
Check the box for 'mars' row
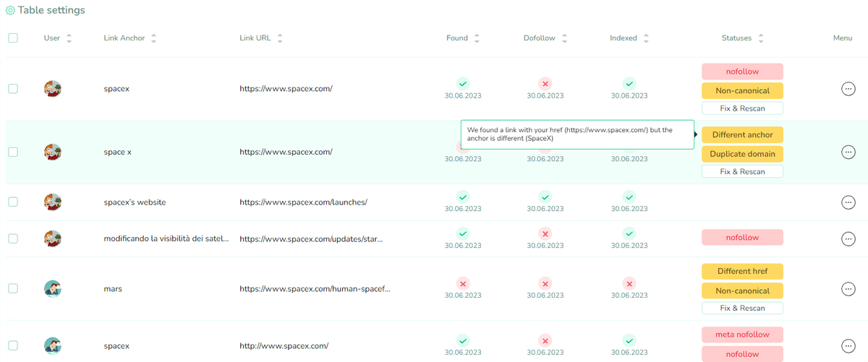click(13, 288)
